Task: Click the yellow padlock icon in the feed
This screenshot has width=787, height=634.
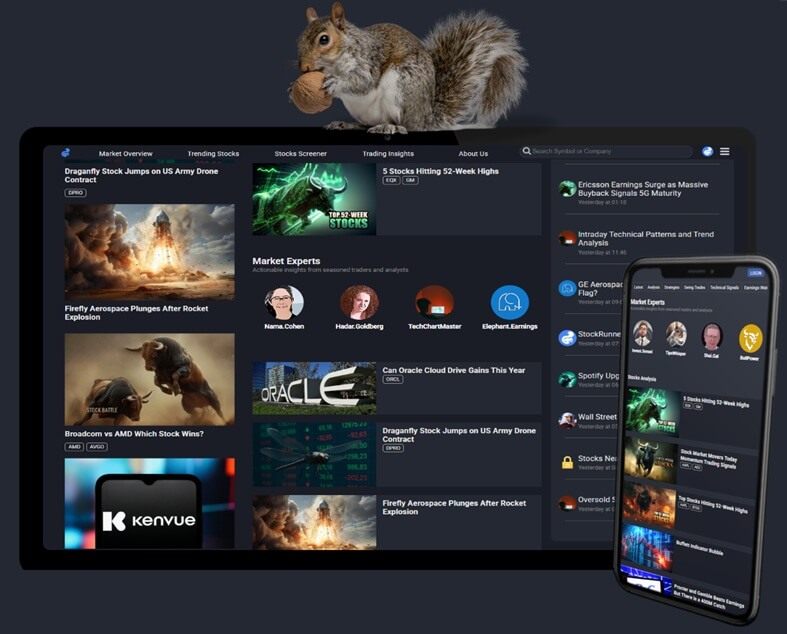Action: (x=567, y=462)
